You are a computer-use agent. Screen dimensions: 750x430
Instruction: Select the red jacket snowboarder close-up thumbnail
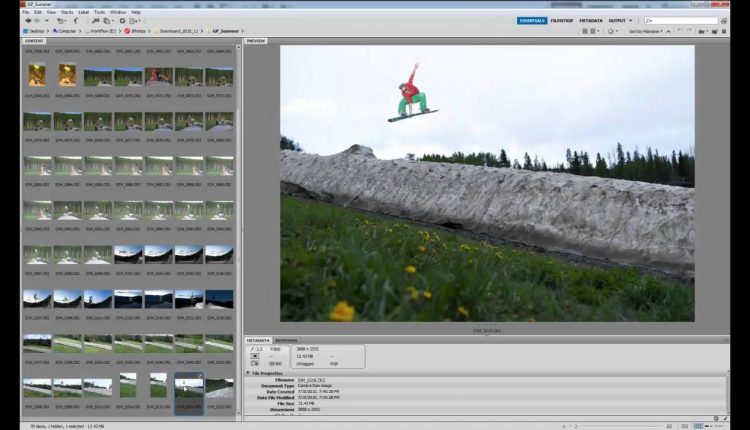[158, 77]
